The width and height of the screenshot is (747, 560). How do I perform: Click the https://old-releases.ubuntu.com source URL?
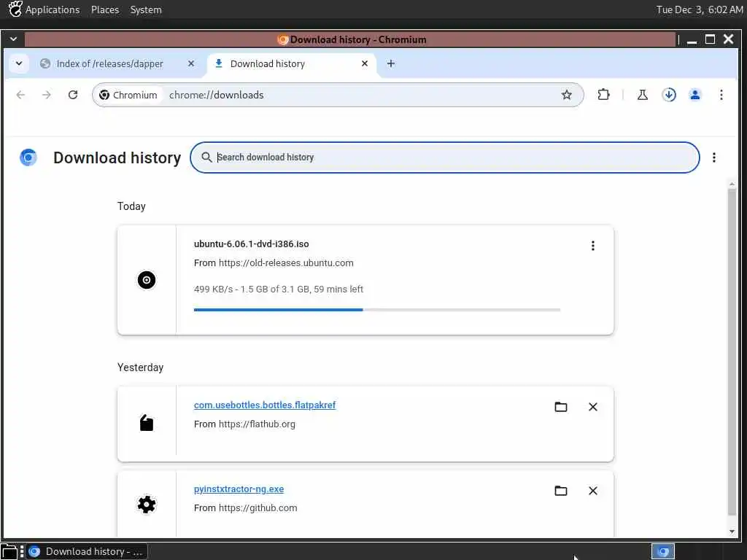pos(286,262)
